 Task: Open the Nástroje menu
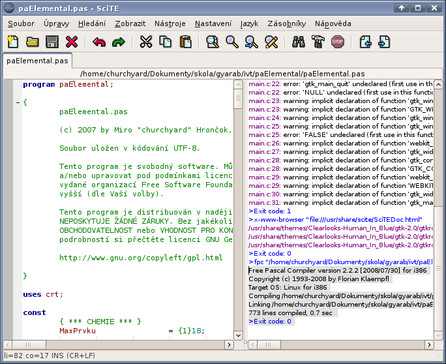(170, 24)
